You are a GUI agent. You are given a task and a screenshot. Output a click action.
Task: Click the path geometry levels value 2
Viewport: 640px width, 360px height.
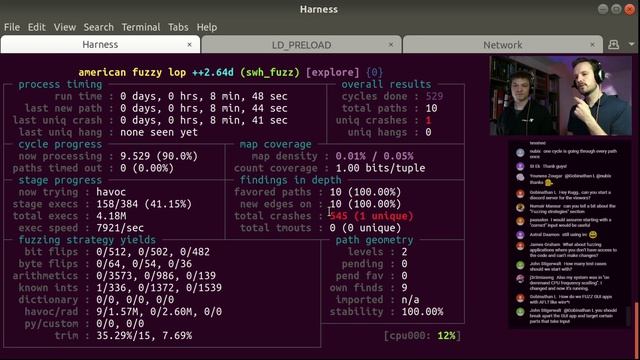[x=404, y=252]
